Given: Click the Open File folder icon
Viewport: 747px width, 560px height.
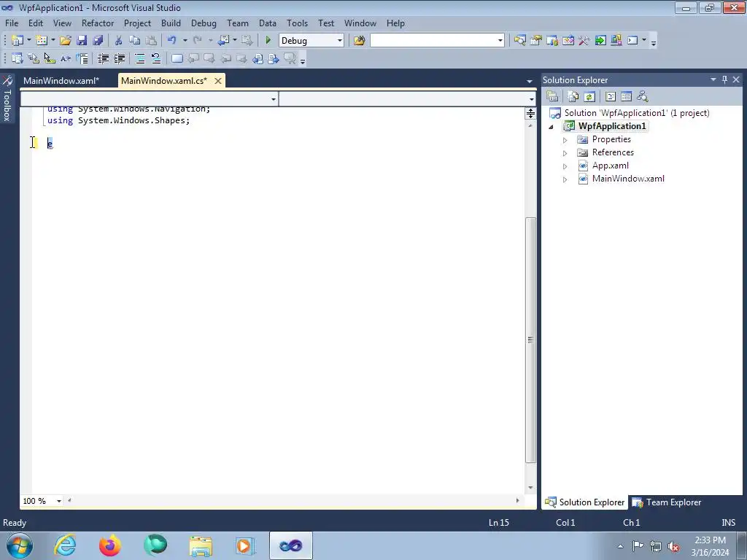Looking at the screenshot, I should tap(66, 41).
